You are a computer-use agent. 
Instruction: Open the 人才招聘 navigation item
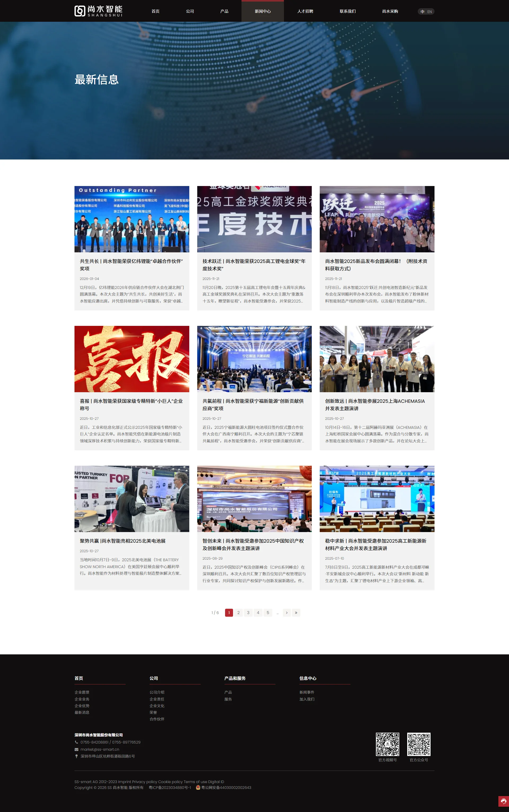305,11
